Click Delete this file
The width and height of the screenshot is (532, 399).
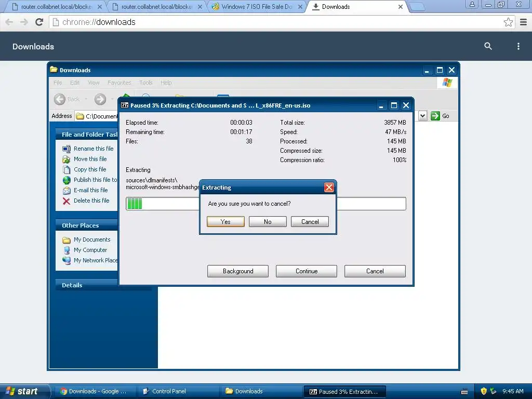(91, 201)
